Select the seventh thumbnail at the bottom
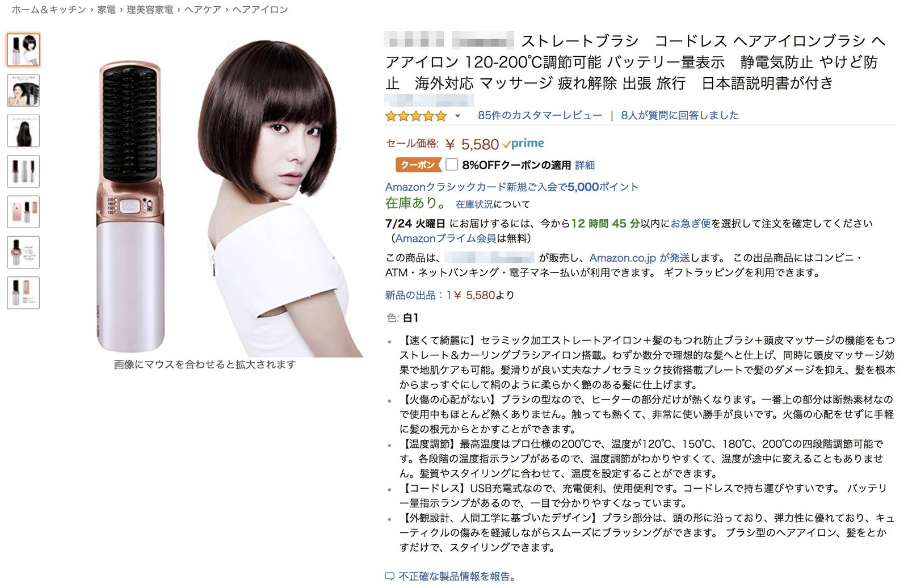Viewport: 908px width, 588px height. tap(23, 293)
